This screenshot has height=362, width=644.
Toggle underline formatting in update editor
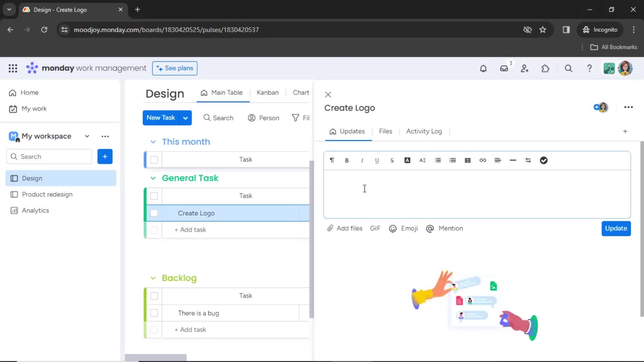pyautogui.click(x=377, y=161)
